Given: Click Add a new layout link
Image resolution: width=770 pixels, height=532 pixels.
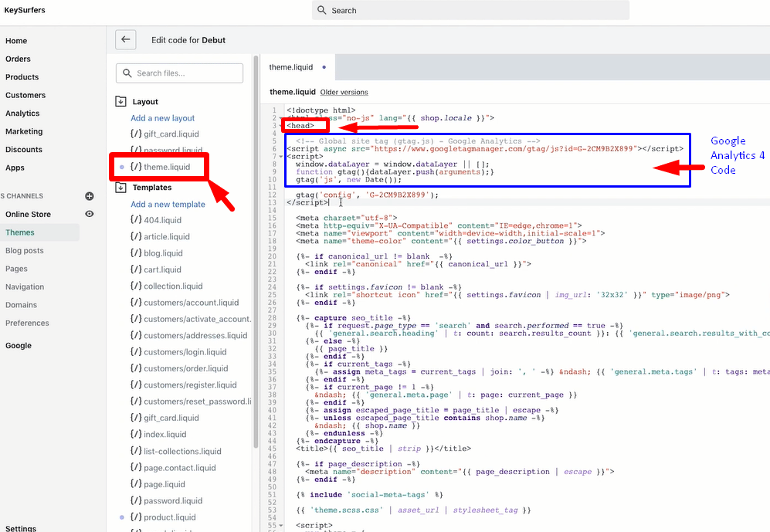Looking at the screenshot, I should (x=162, y=118).
